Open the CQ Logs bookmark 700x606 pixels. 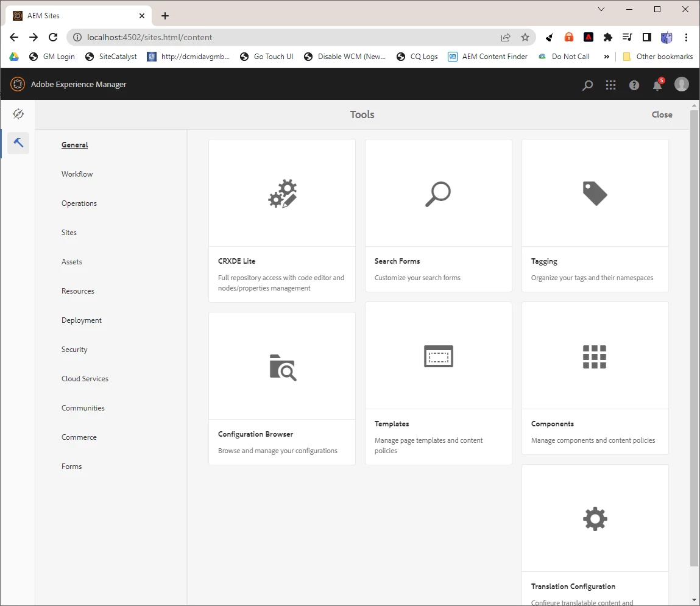[x=417, y=57]
